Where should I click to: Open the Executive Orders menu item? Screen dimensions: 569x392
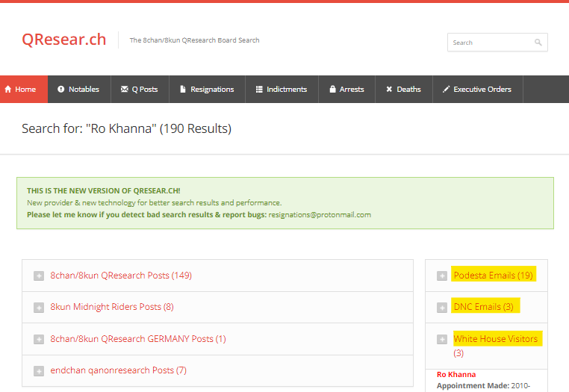tap(478, 90)
